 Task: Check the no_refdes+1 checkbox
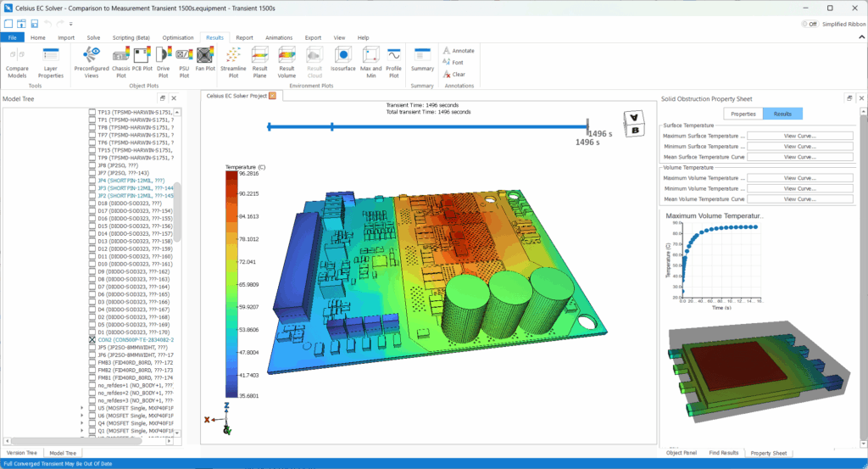coord(92,385)
